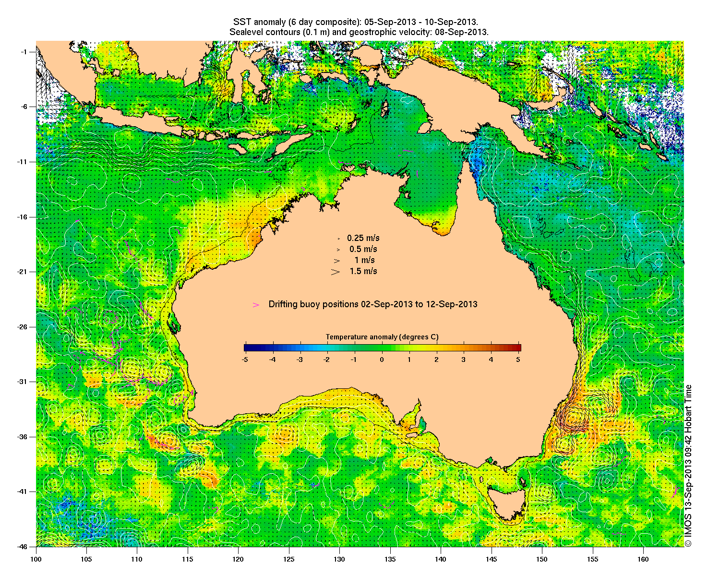Click the longitude axis label 100
The height and width of the screenshot is (588, 720).
[x=36, y=559]
